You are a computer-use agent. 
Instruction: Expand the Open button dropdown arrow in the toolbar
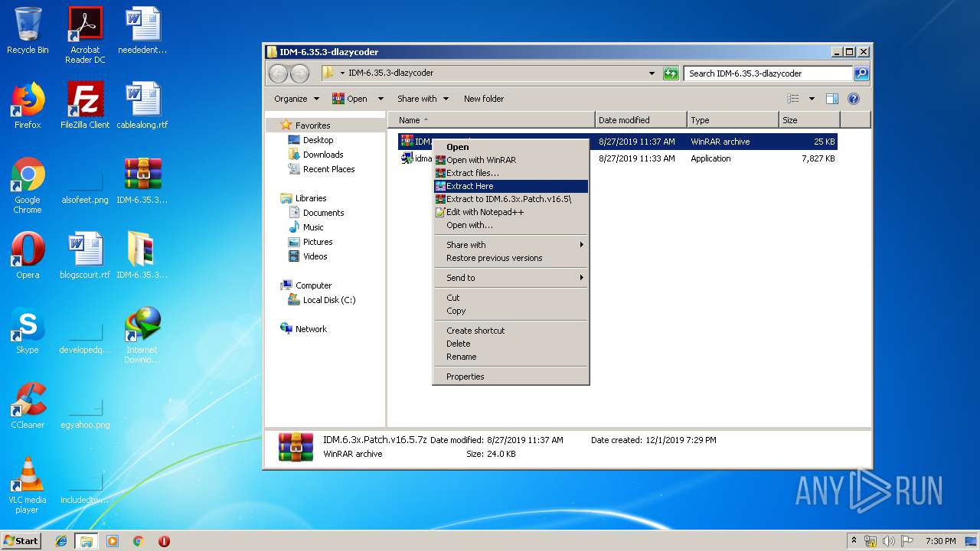coord(381,99)
